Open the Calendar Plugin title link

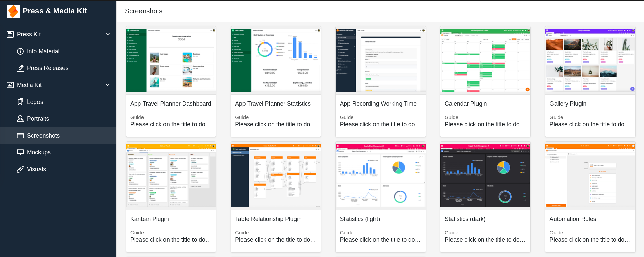pyautogui.click(x=465, y=104)
